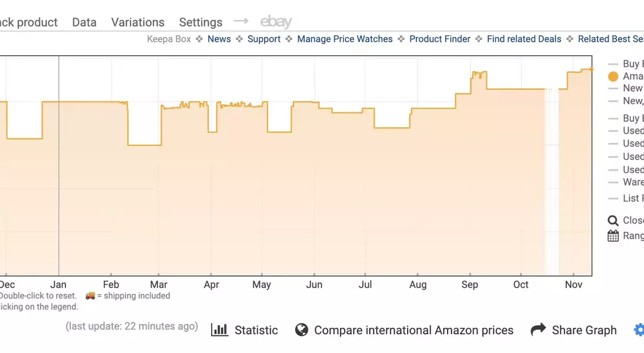Click the Share Graph arrow icon
Screen dimensions: 644x353
[x=538, y=330]
